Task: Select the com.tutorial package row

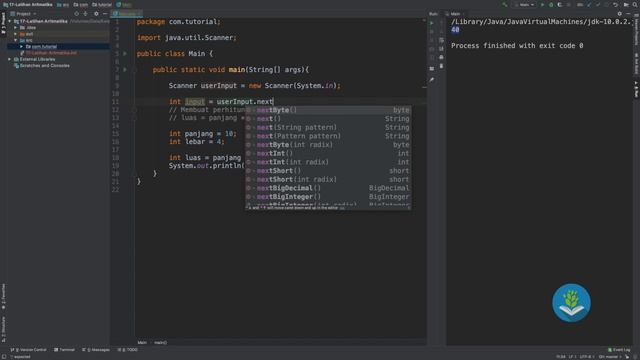Action: click(58, 47)
